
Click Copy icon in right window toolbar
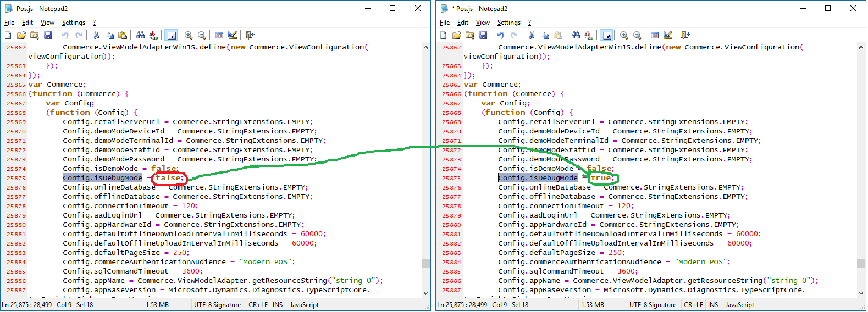545,35
